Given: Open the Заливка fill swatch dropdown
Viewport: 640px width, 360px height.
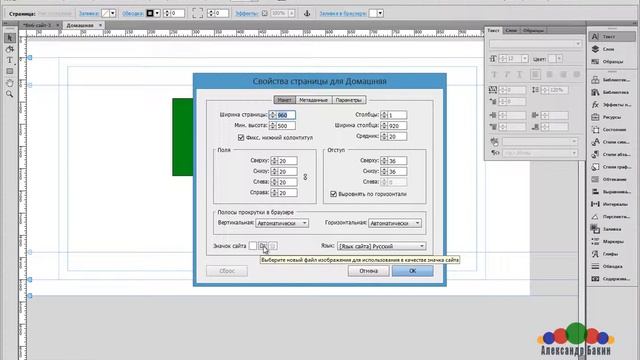Looking at the screenshot, I should [113, 13].
